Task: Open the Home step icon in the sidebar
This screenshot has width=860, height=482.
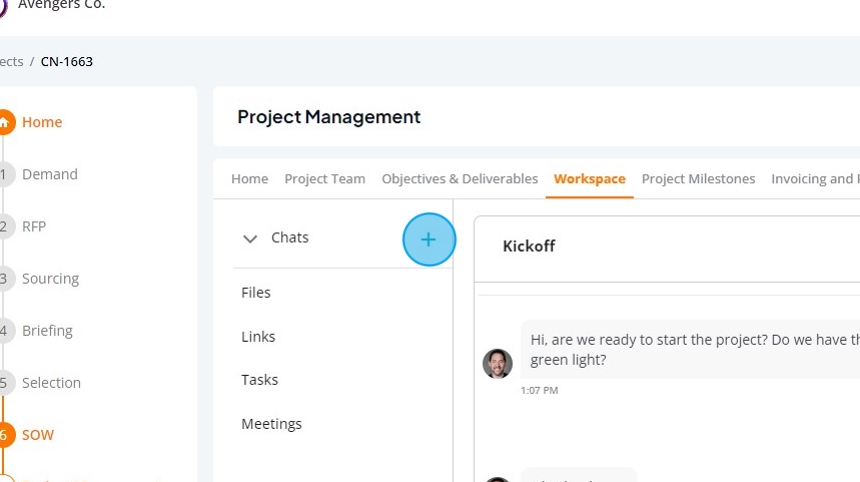Action: tap(4, 122)
